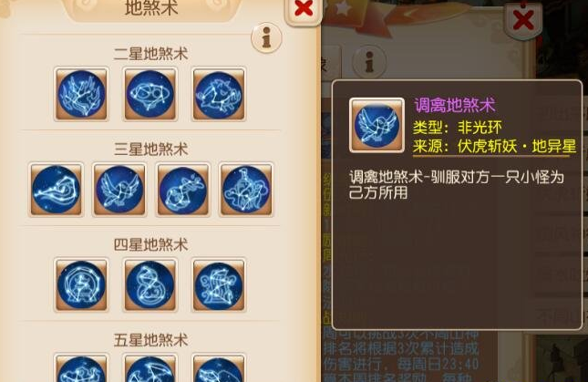Select the gourd-shaped four-star skill icon

(x=150, y=285)
